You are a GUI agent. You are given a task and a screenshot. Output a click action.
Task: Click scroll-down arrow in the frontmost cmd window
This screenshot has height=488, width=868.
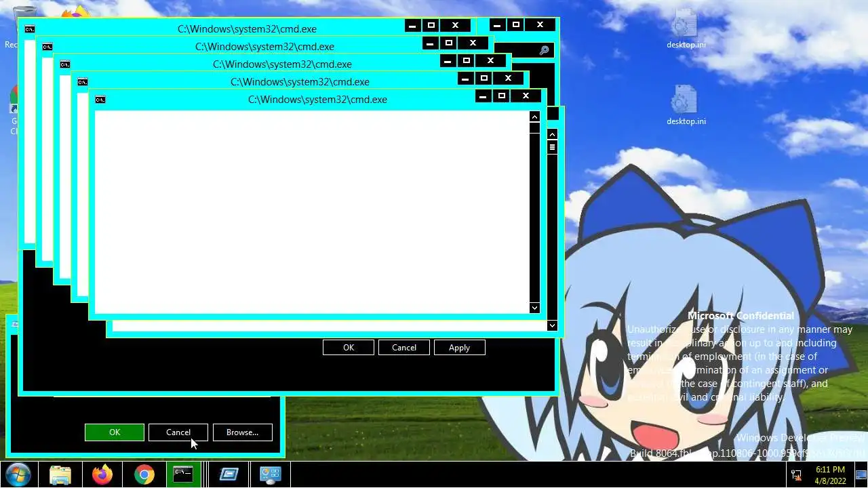534,308
